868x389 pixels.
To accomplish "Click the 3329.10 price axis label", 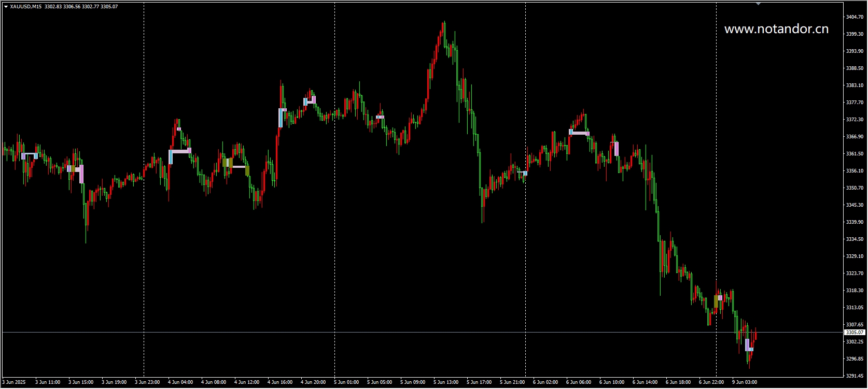I will (855, 256).
